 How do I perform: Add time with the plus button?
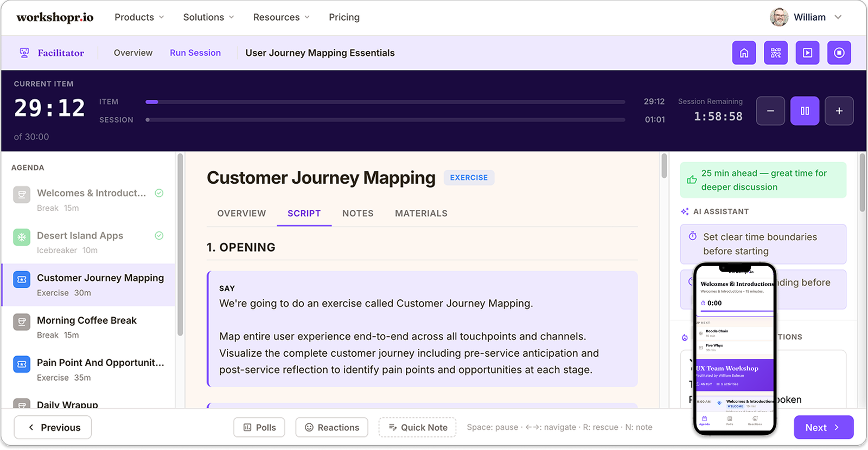[839, 111]
